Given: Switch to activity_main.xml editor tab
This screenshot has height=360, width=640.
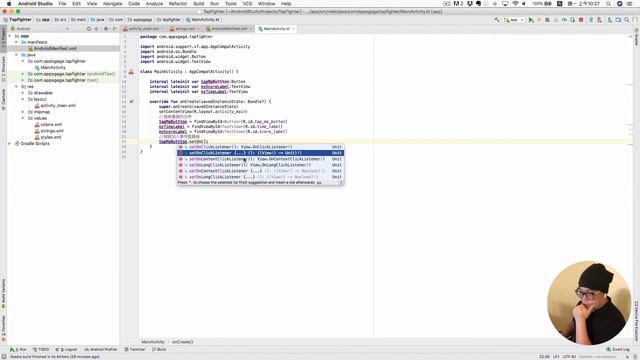Looking at the screenshot, I should [x=144, y=29].
